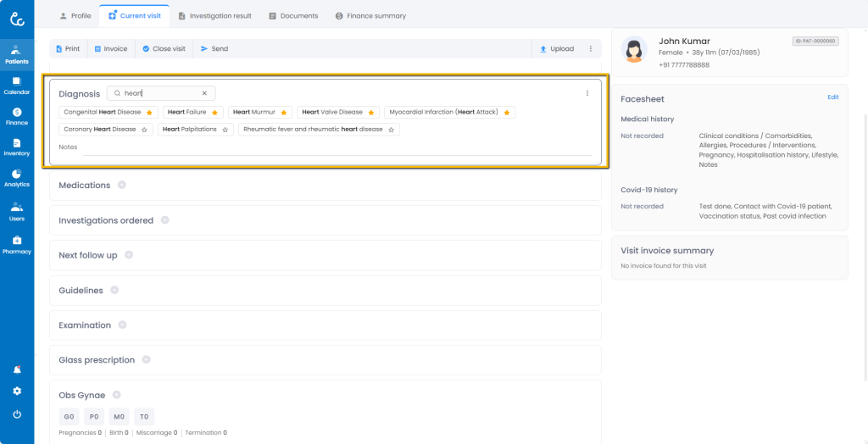868x444 pixels.
Task: Open Analytics from the sidebar
Action: point(16,177)
